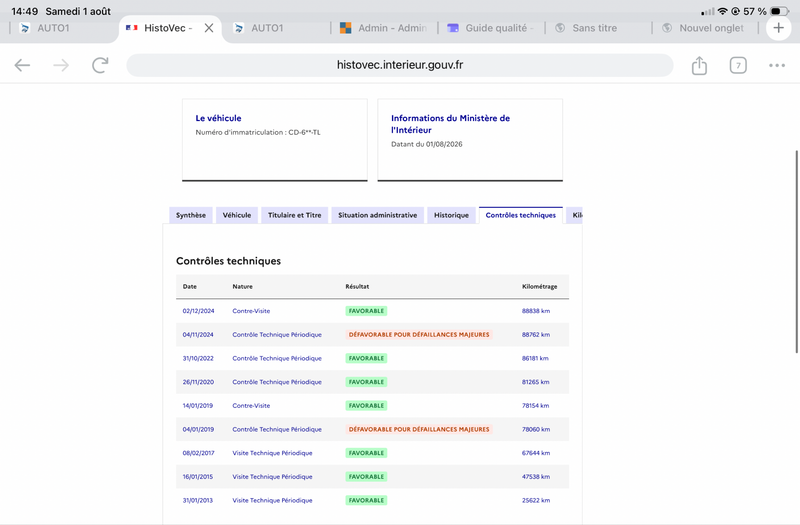Screen dimensions: 800x525
Task: Select the date 16/01/2015
Action: [x=197, y=477]
